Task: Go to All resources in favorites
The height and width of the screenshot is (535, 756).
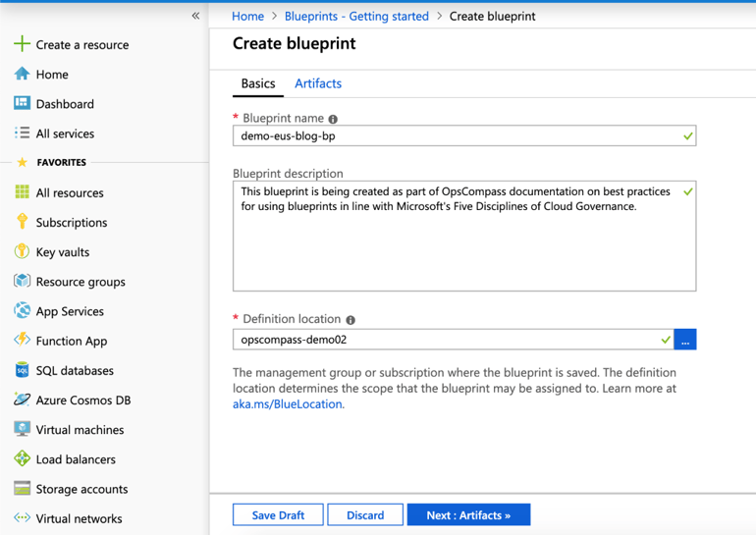Action: click(x=70, y=192)
